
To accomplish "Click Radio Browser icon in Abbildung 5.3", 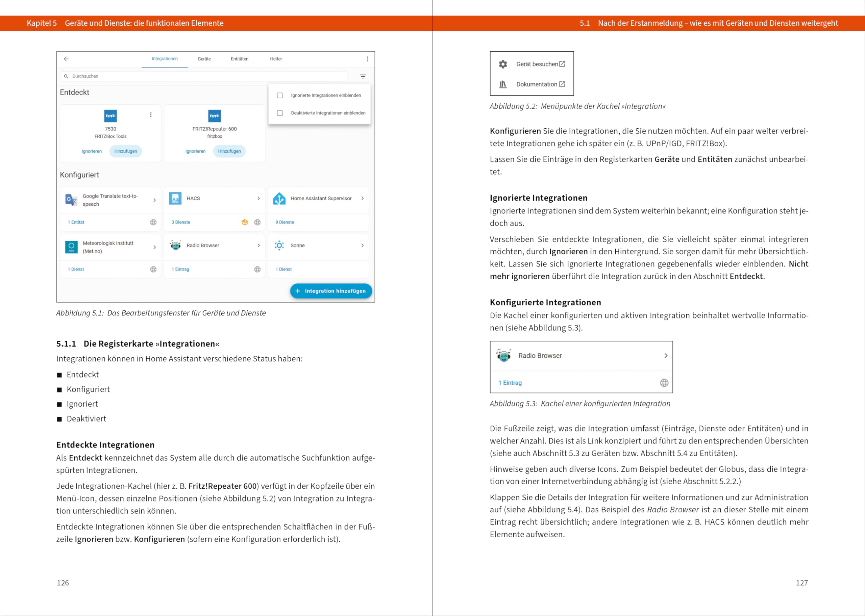I will (504, 355).
